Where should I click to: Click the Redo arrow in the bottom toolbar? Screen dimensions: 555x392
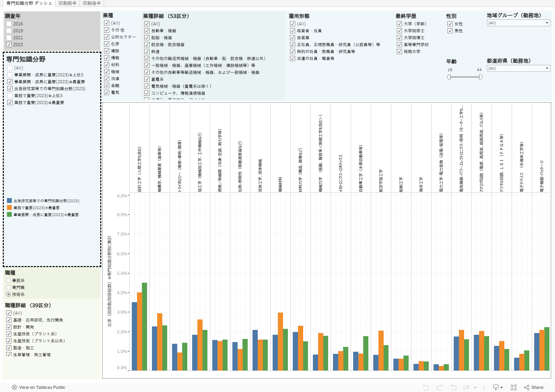[x=440, y=387]
